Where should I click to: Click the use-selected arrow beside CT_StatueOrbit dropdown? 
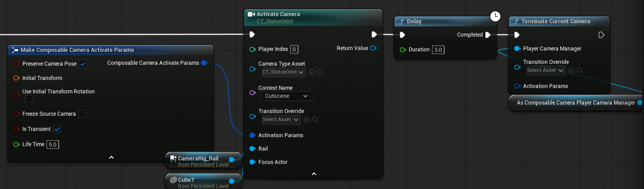point(312,72)
